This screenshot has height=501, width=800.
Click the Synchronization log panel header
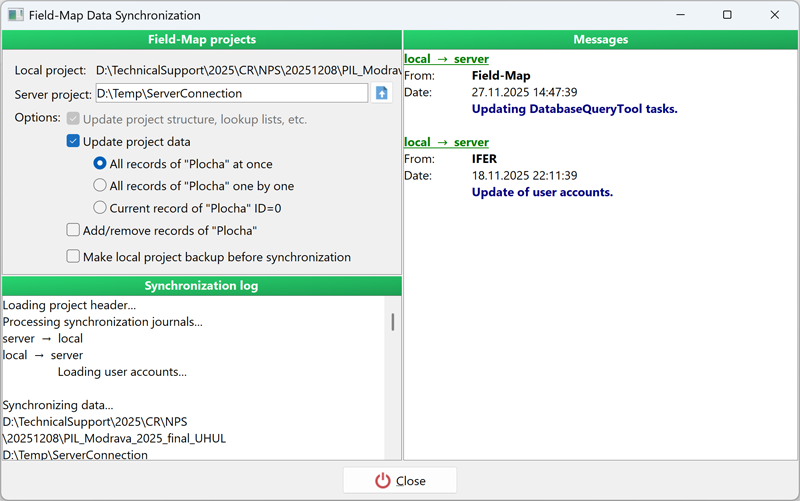click(x=202, y=285)
